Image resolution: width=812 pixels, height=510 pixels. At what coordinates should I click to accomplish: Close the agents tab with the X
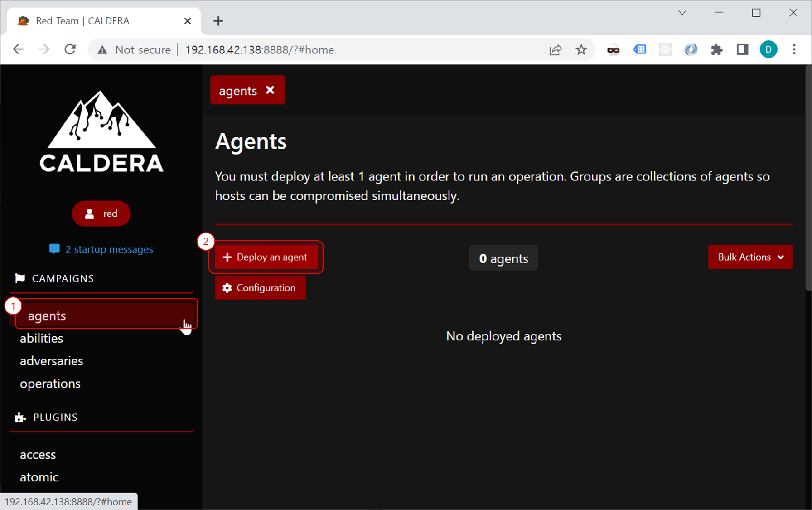[x=270, y=90]
